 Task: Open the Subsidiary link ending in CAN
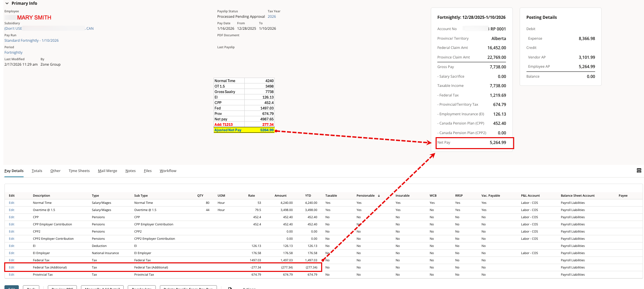(x=49, y=28)
